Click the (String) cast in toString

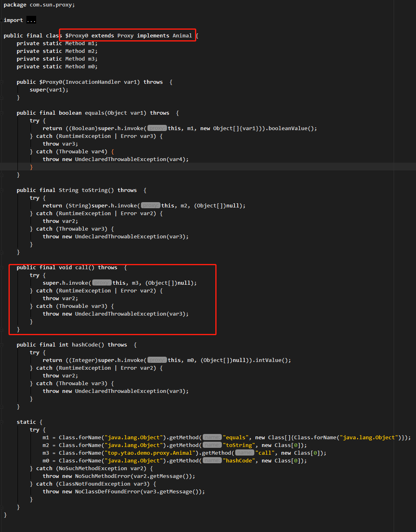click(x=78, y=206)
